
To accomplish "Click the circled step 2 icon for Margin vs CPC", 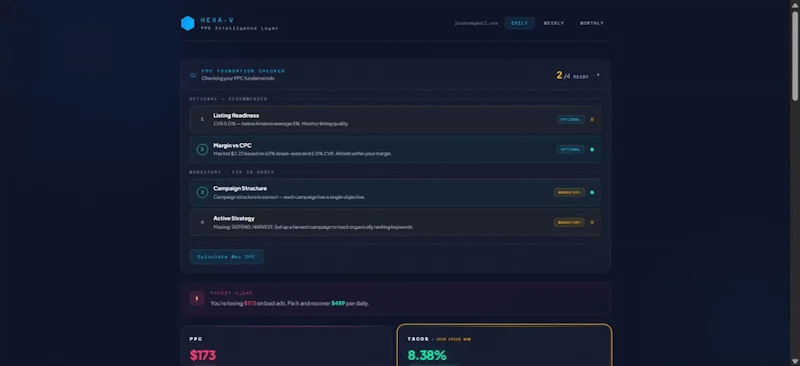I will (x=202, y=150).
